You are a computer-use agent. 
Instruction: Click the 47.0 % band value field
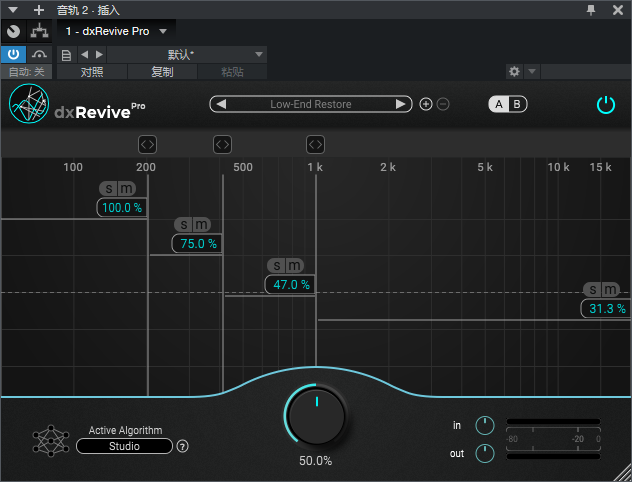coord(290,285)
